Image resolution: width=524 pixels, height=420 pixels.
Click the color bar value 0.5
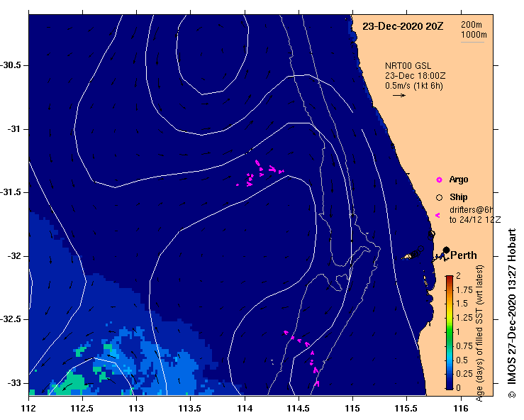click(462, 360)
